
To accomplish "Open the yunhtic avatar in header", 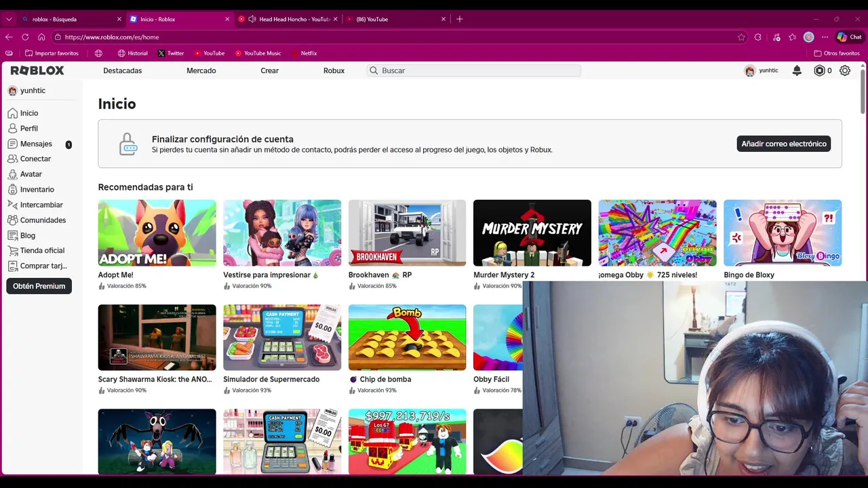I will coord(749,70).
